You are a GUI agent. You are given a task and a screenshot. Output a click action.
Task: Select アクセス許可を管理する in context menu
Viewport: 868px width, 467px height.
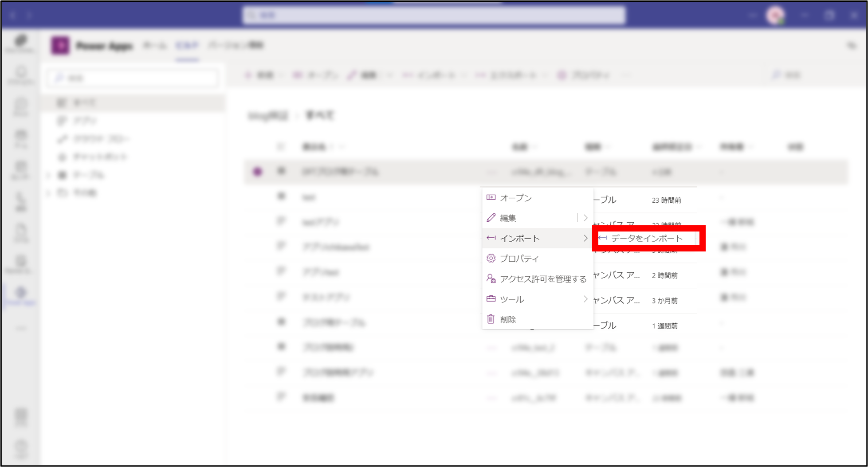543,279
